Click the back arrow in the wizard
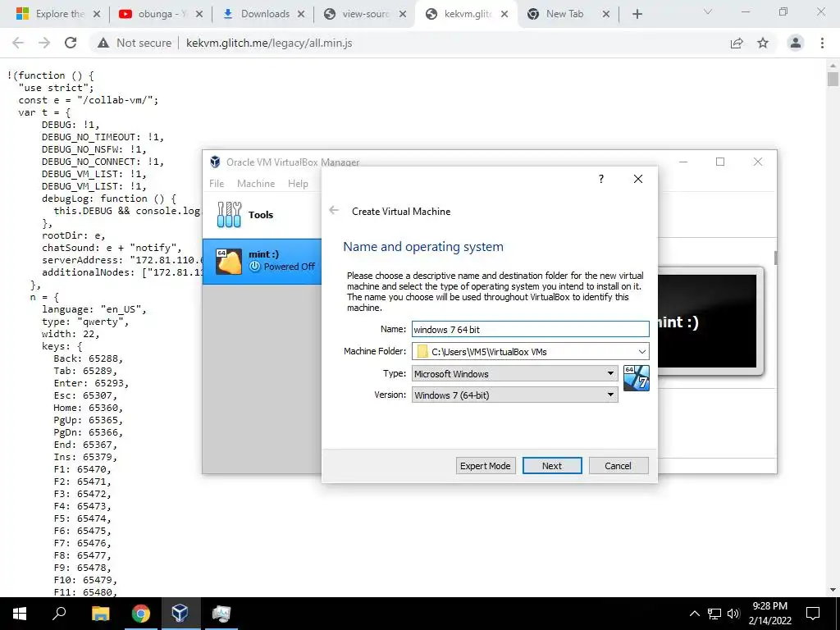 point(334,211)
